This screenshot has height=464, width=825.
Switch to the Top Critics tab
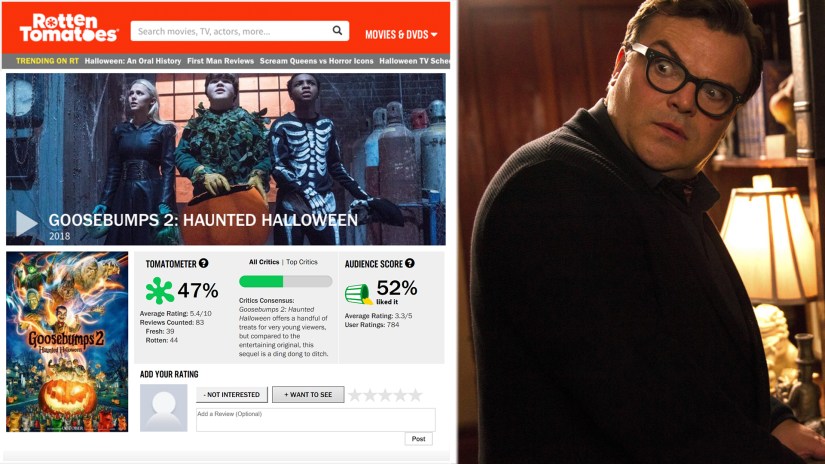(x=302, y=262)
